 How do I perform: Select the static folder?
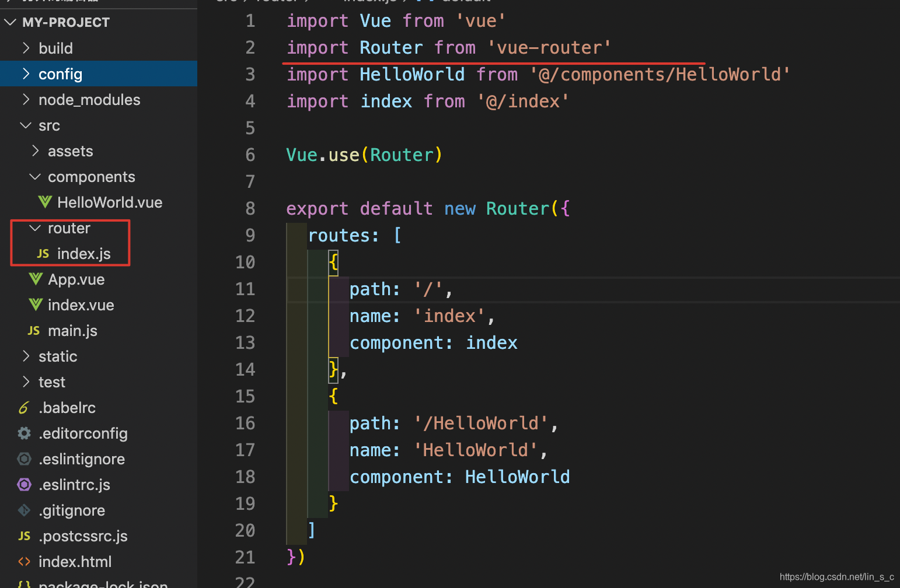[99, 356]
